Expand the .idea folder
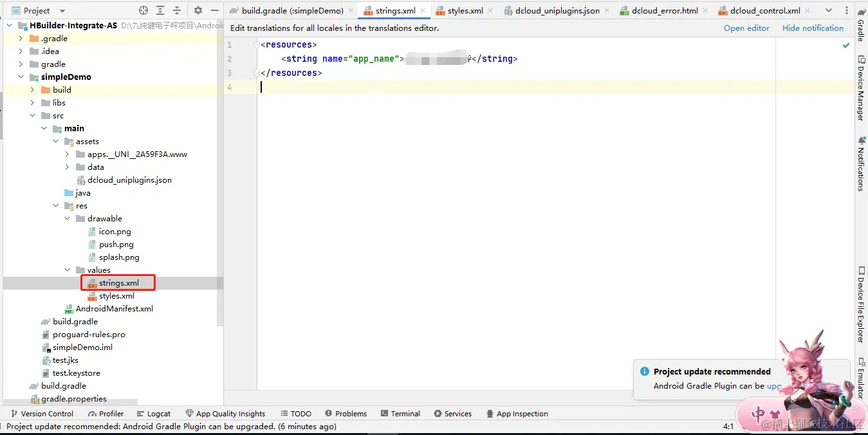The height and width of the screenshot is (435, 868). (21, 51)
